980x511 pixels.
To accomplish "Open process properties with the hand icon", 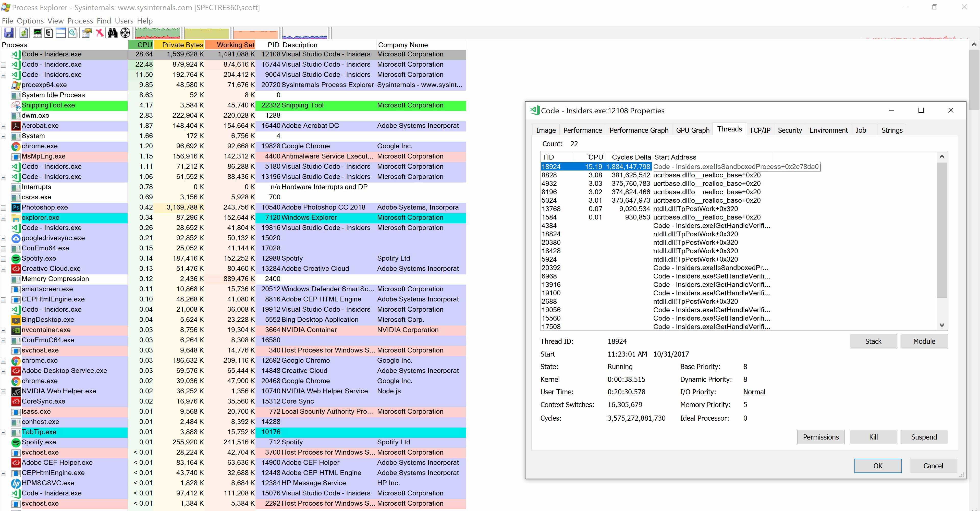I will (x=86, y=33).
